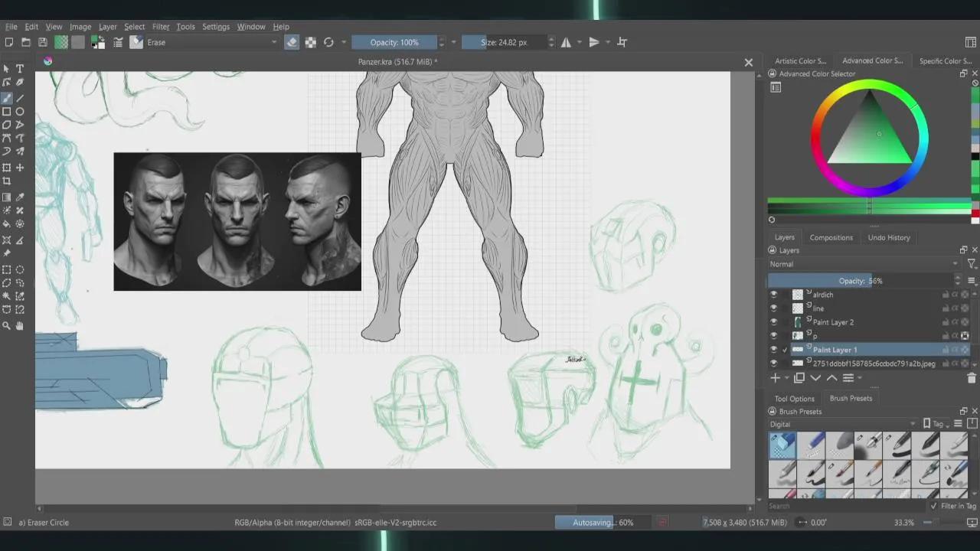The width and height of the screenshot is (980, 551).
Task: Click the brush presets Search field
Action: coord(842,506)
